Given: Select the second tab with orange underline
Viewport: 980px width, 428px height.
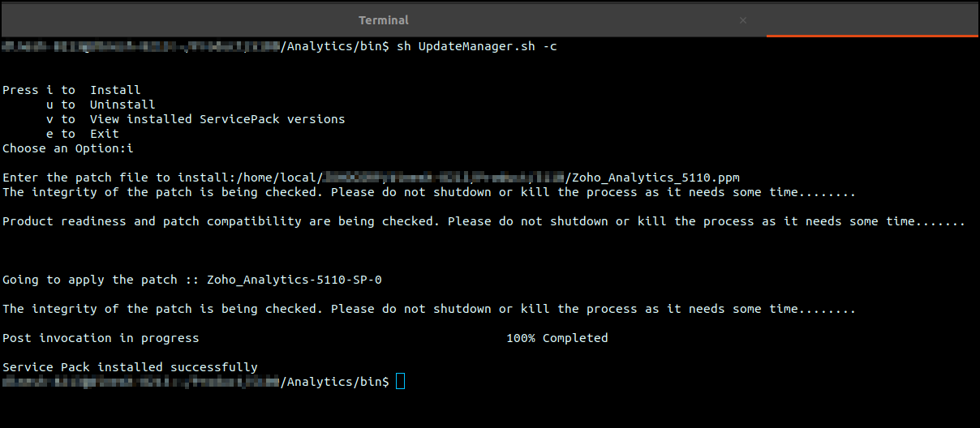Looking at the screenshot, I should [x=873, y=19].
